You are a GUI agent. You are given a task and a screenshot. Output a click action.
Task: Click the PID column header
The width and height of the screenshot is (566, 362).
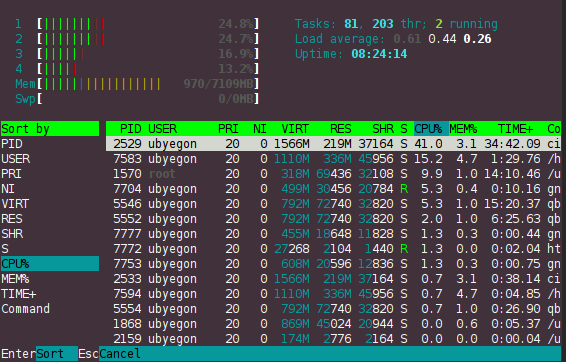130,129
